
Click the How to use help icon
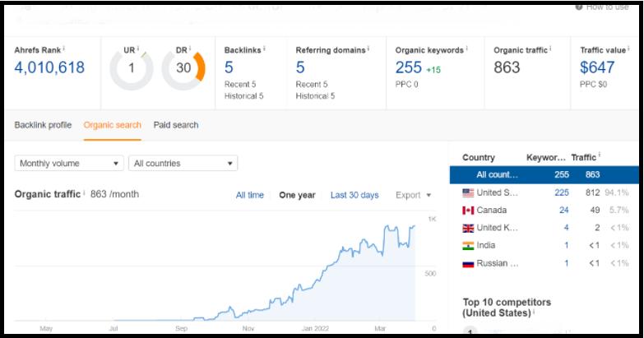pyautogui.click(x=579, y=7)
